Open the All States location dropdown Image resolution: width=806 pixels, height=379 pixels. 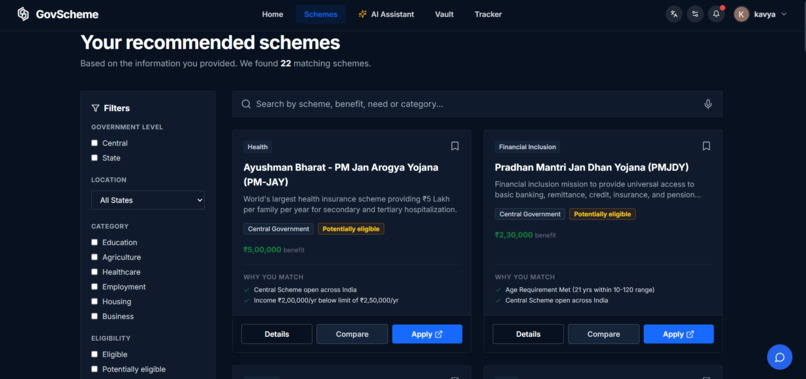(148, 200)
